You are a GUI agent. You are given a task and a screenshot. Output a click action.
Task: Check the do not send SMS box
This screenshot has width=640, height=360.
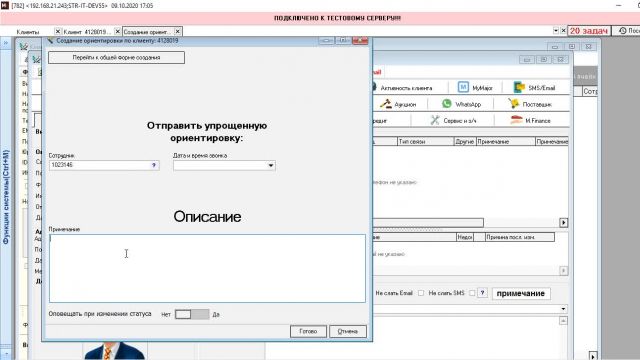(x=472, y=293)
